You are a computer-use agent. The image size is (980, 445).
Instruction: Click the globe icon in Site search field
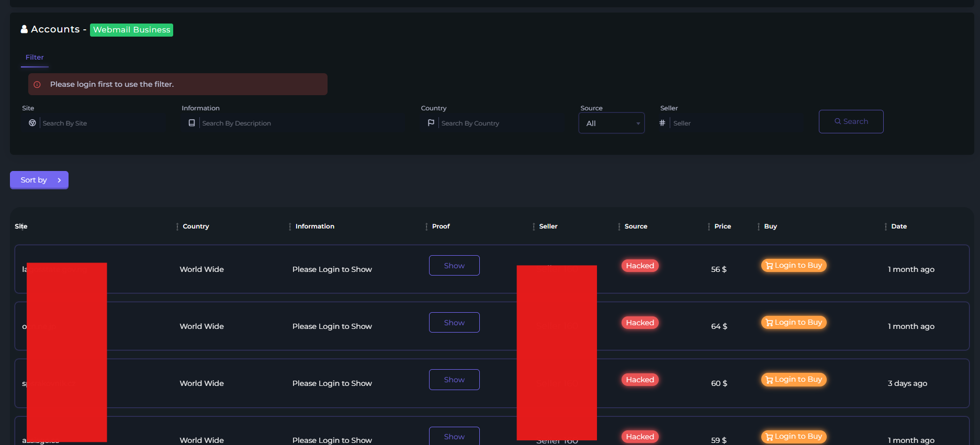32,123
